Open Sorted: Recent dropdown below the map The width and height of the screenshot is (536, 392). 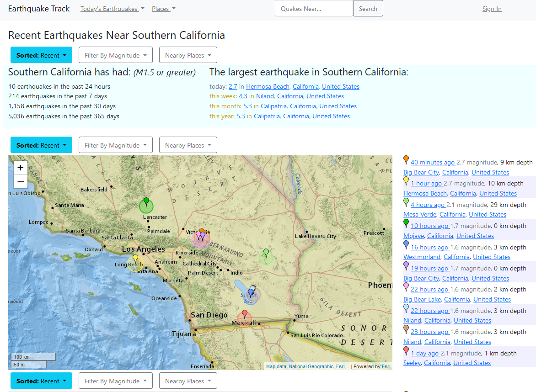(x=41, y=381)
